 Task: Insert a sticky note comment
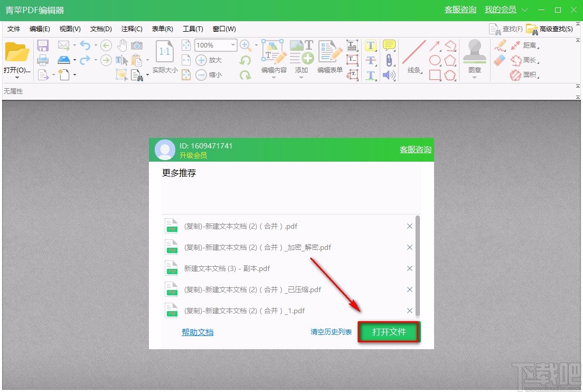coord(389,45)
